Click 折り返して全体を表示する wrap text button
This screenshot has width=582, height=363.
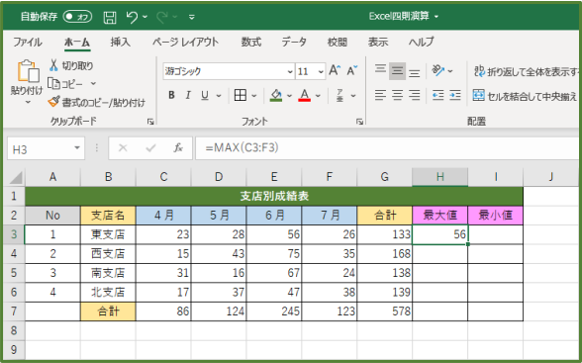pyautogui.click(x=526, y=71)
